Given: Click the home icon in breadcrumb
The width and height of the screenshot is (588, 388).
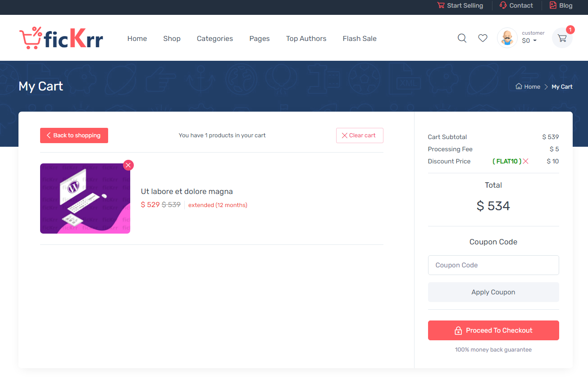Looking at the screenshot, I should click(519, 86).
